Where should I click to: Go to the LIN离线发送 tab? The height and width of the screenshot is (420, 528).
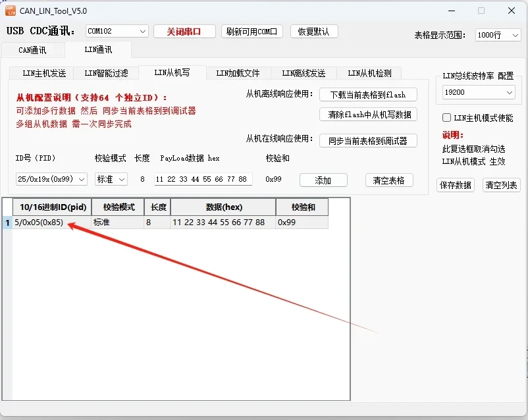click(304, 73)
